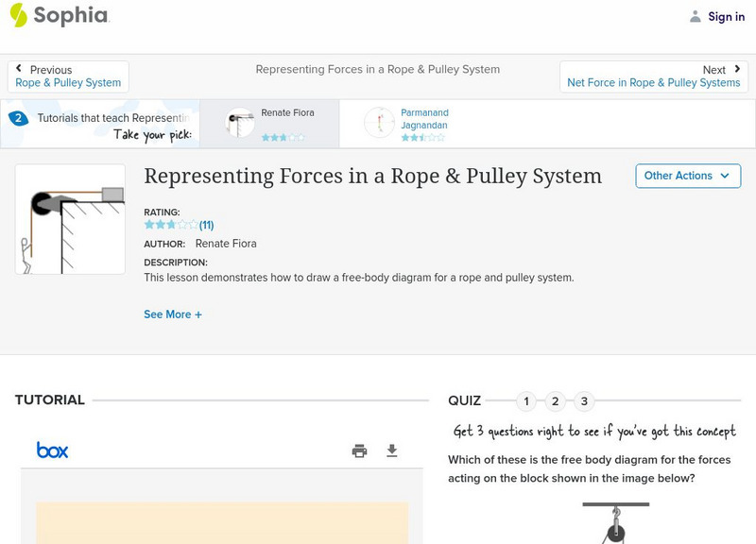The height and width of the screenshot is (544, 756).
Task: Open the (11) ratings count link
Action: 206,225
